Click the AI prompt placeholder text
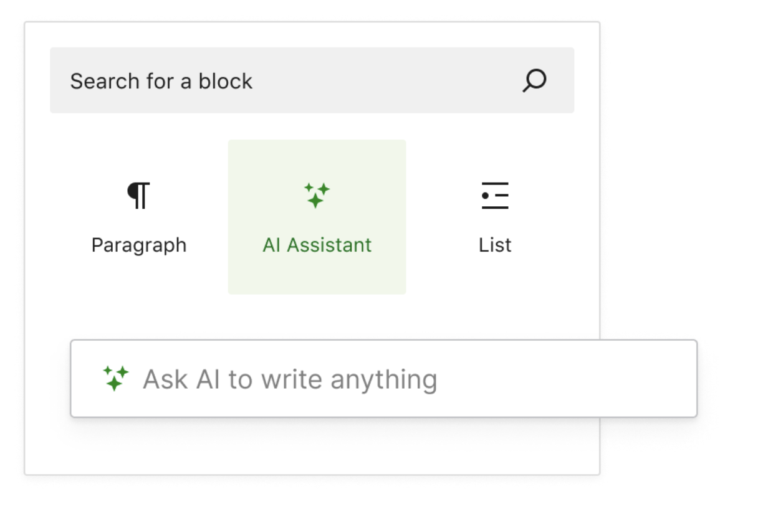The width and height of the screenshot is (763, 532). pyautogui.click(x=290, y=378)
